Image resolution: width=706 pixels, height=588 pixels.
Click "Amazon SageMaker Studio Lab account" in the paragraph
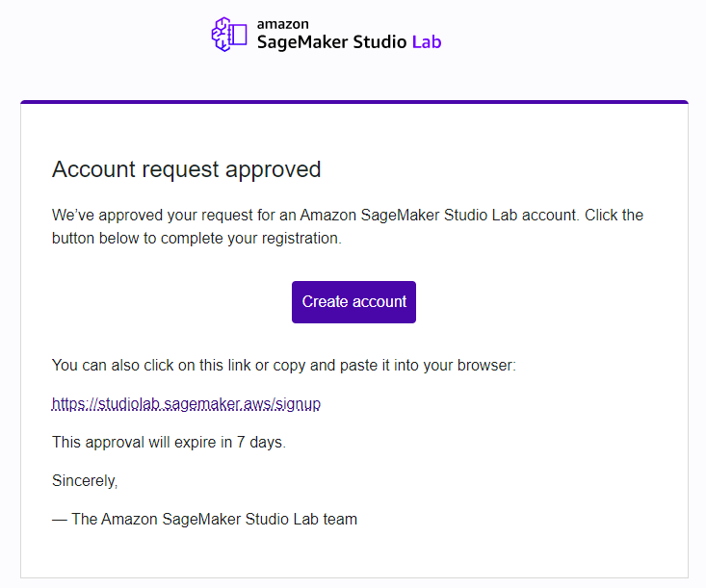pyautogui.click(x=438, y=215)
